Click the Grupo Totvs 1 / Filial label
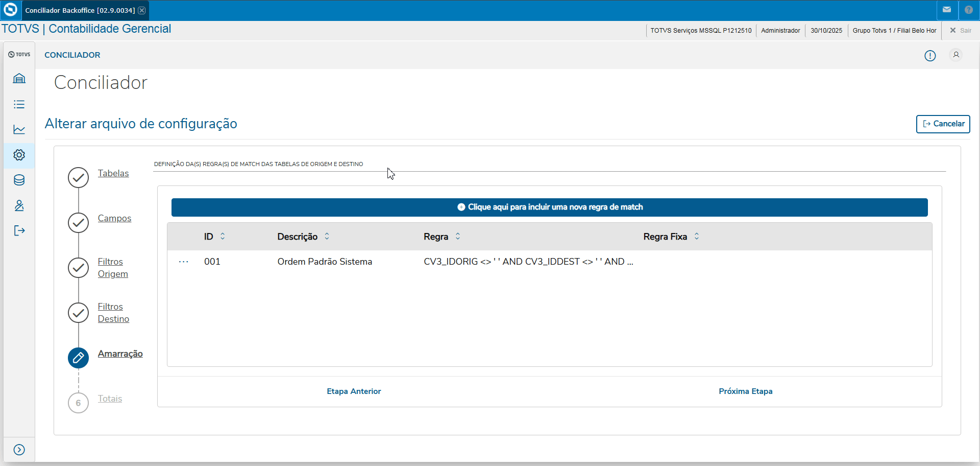The image size is (980, 466). coord(894,31)
